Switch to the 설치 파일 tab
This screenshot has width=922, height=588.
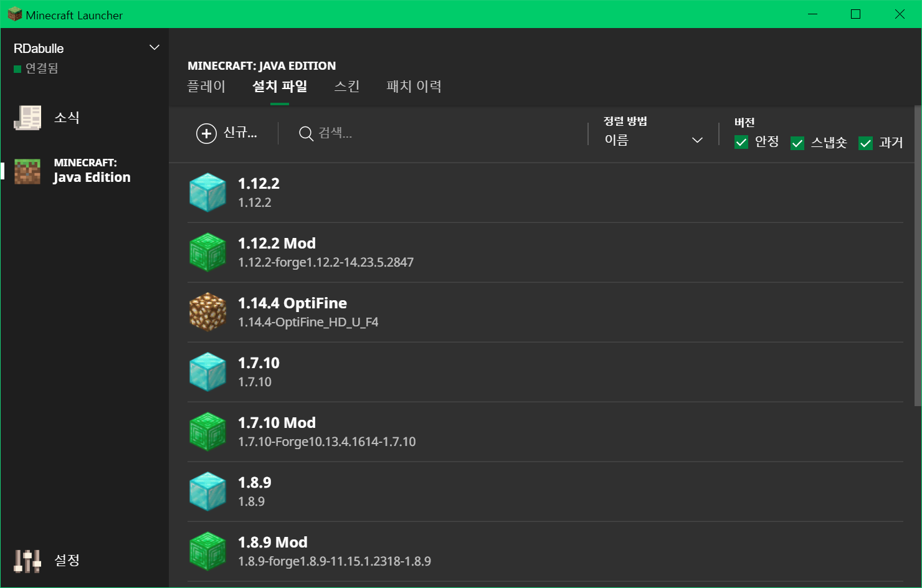pyautogui.click(x=280, y=86)
